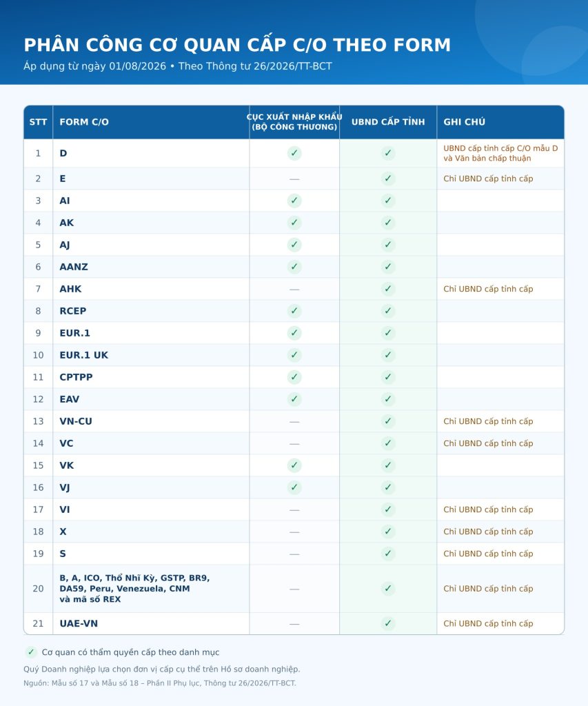
Task: Click the UBND cấp tỉnh checkmark for form D
Action: click(387, 153)
